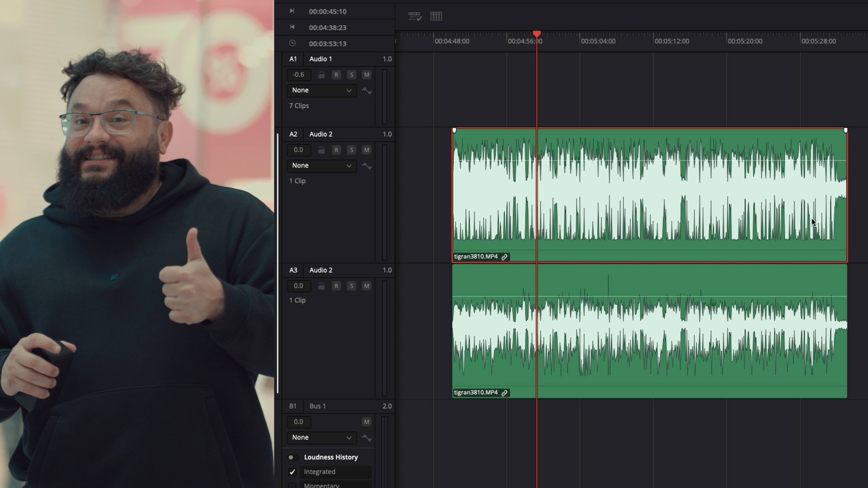Viewport: 868px width, 488px height.
Task: Click the out-point marker icon beside 00:00:45:10
Action: (x=292, y=11)
